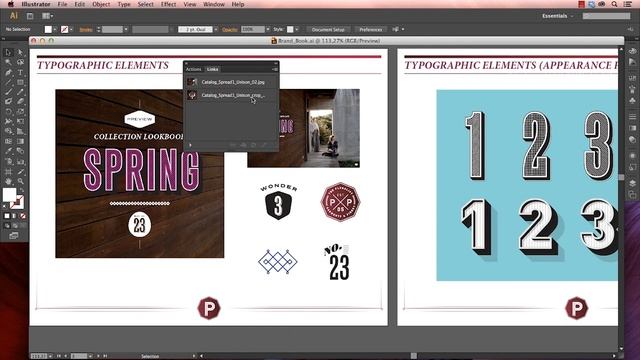The height and width of the screenshot is (360, 640).
Task: Open the stroke weight dropdown
Action: point(126,29)
